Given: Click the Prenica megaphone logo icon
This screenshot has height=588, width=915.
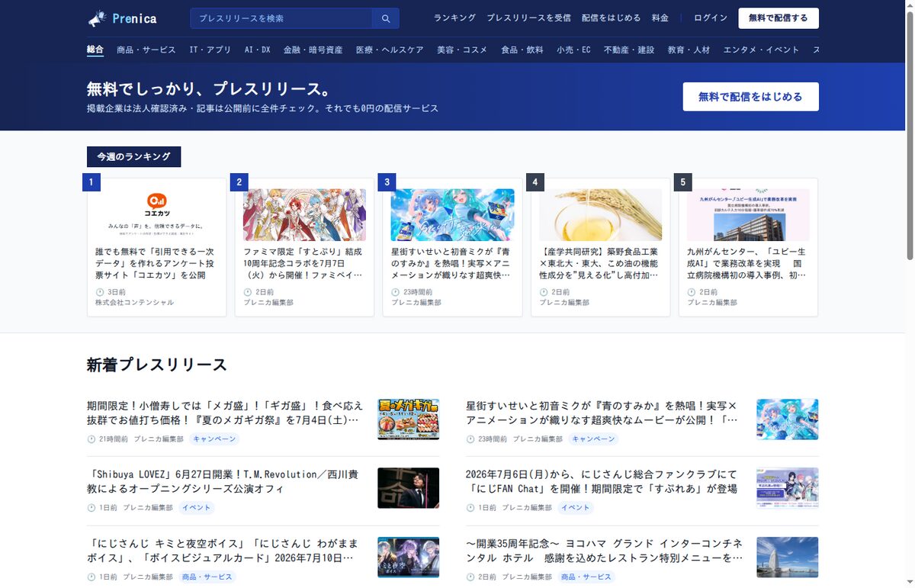Looking at the screenshot, I should point(97,18).
